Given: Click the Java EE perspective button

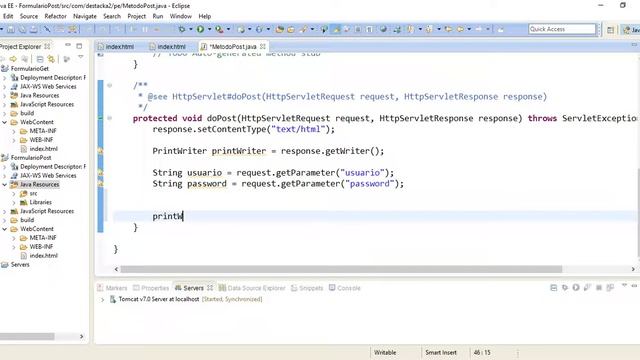Looking at the screenshot, I should pos(631,30).
